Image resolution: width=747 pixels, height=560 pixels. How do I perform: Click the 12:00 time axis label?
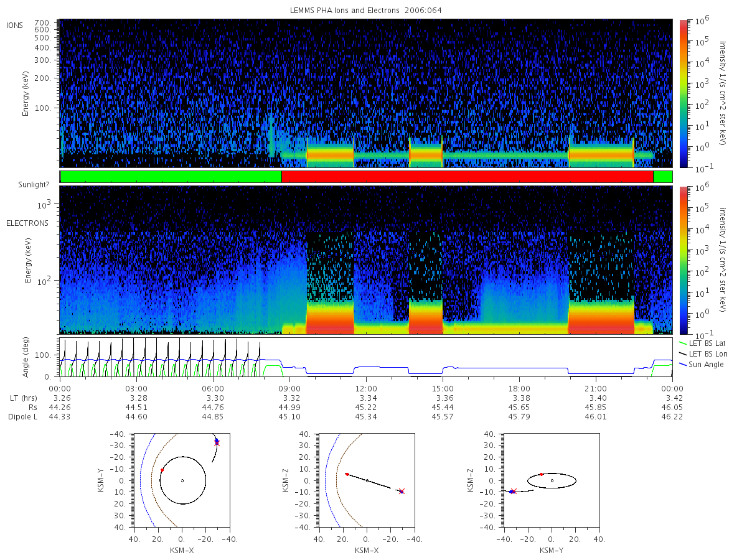pos(366,388)
